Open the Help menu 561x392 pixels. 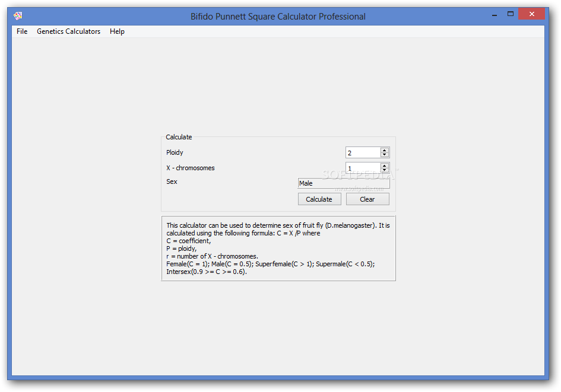[117, 31]
